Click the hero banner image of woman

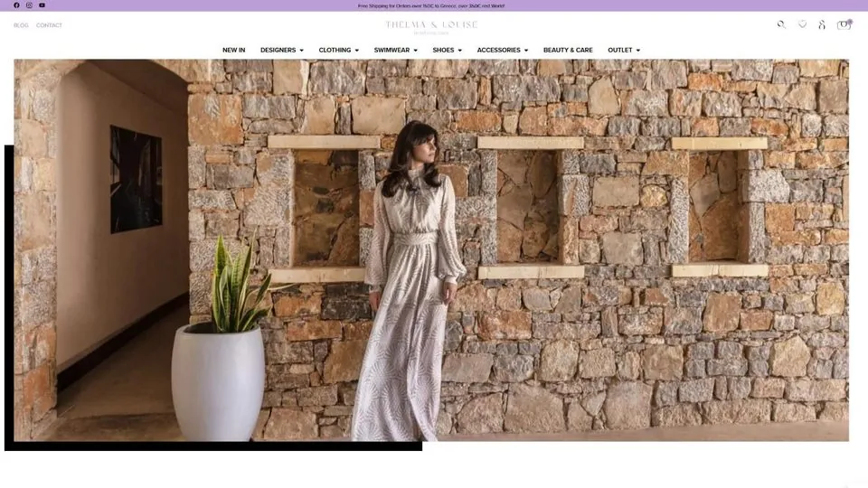coord(431,250)
